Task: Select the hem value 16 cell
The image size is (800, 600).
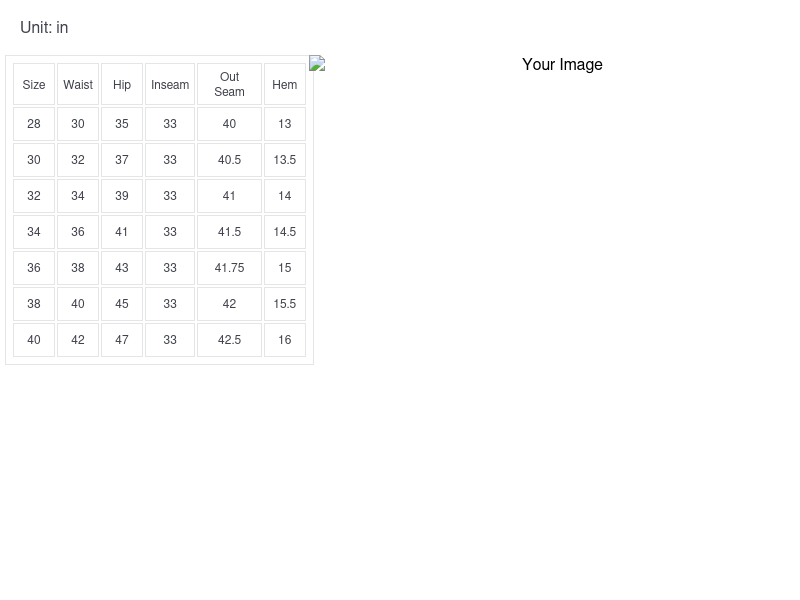Action: coord(285,340)
